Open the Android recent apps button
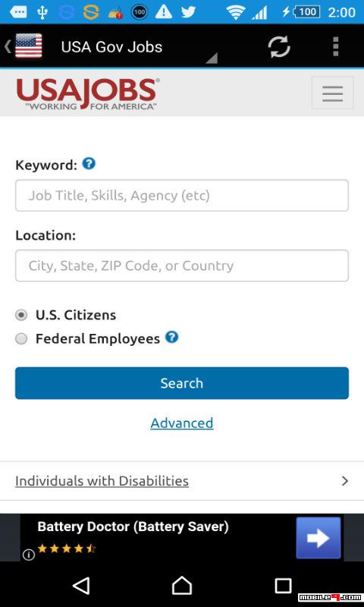This screenshot has height=607, width=364. [x=283, y=586]
